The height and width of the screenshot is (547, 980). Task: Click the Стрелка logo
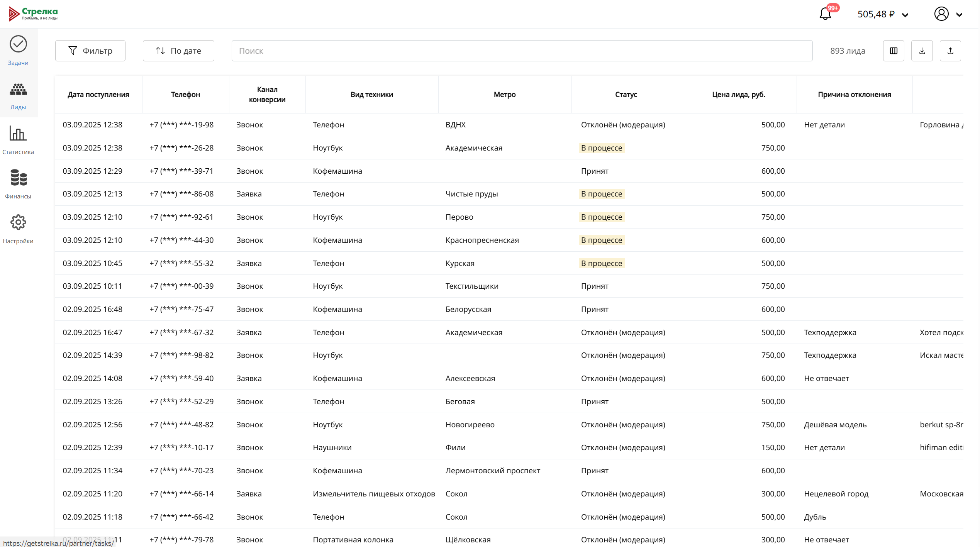coord(34,14)
